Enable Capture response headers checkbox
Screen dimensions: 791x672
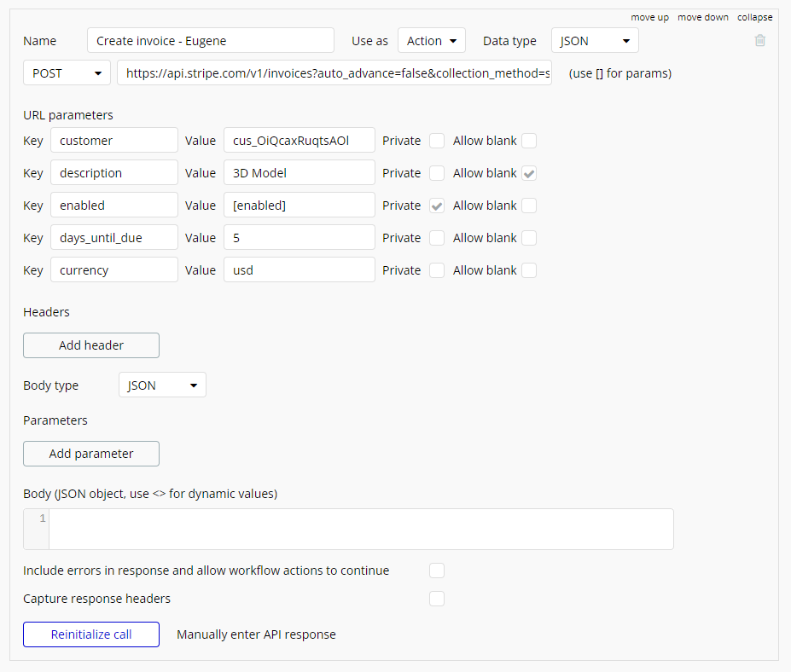point(437,599)
